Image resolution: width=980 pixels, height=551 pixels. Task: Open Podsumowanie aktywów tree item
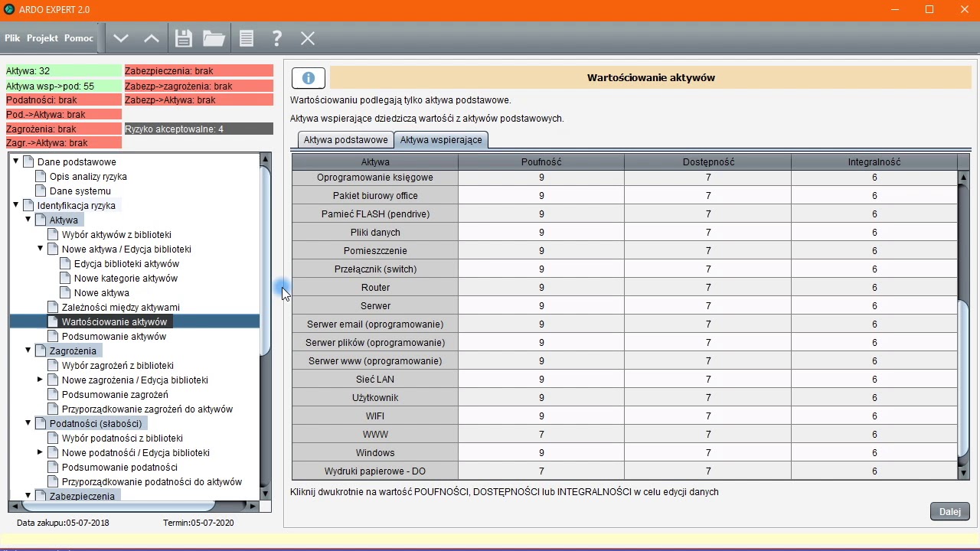click(114, 336)
